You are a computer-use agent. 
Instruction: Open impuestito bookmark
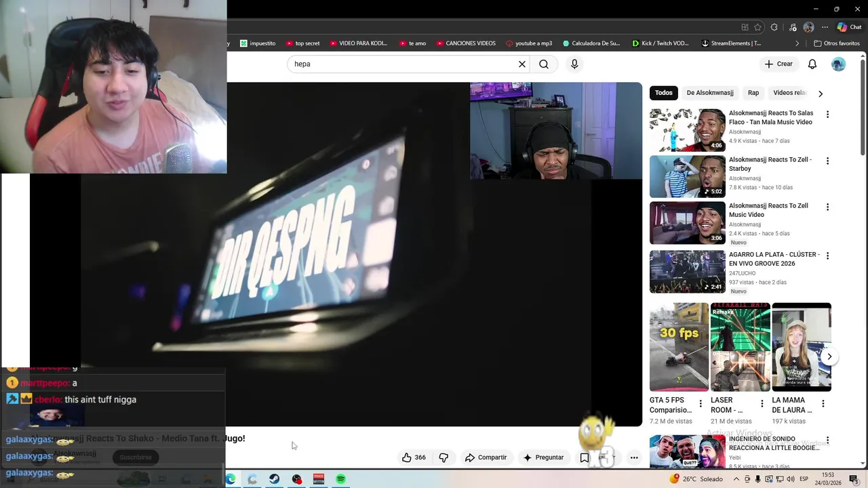258,43
